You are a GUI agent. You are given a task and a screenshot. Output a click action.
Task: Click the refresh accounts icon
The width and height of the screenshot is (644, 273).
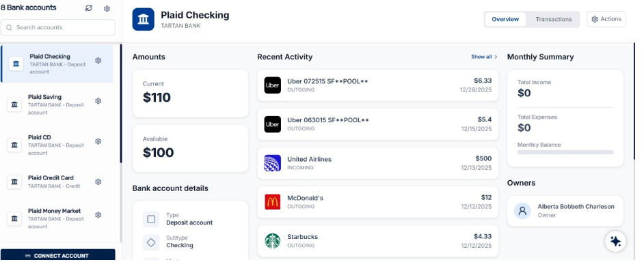click(89, 8)
